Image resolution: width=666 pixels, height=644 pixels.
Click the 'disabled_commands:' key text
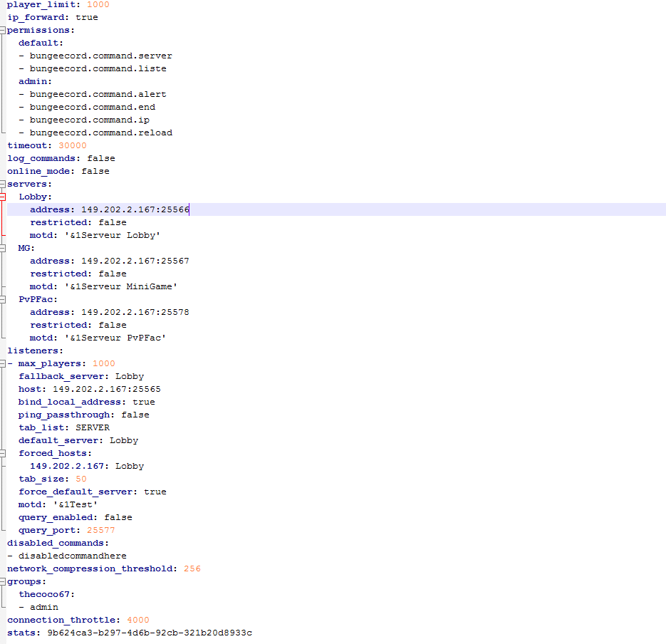point(58,544)
